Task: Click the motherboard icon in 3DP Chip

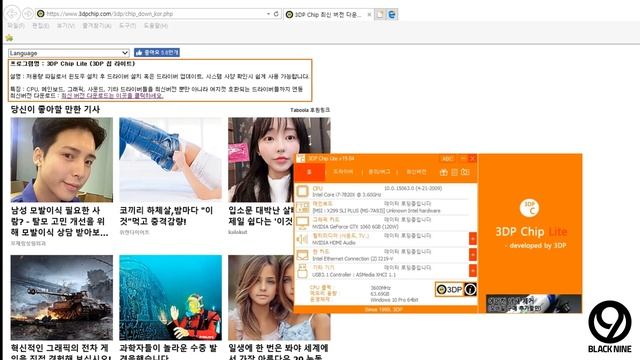Action: 302,207
